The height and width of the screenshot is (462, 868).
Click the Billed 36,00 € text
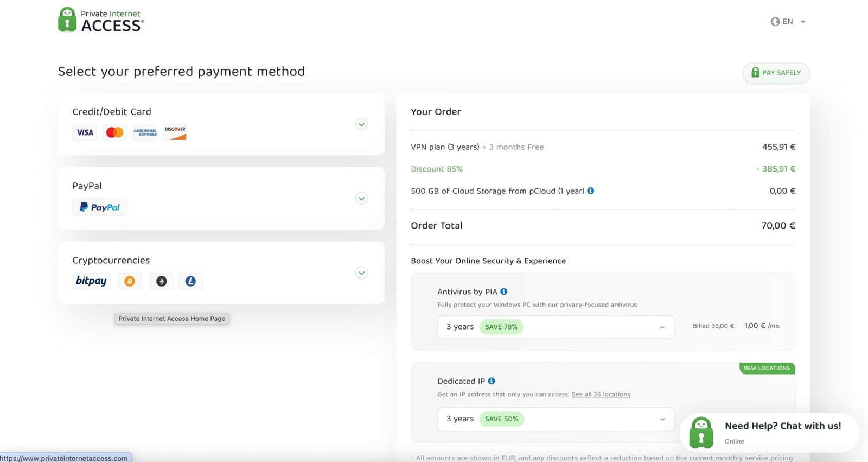point(713,326)
